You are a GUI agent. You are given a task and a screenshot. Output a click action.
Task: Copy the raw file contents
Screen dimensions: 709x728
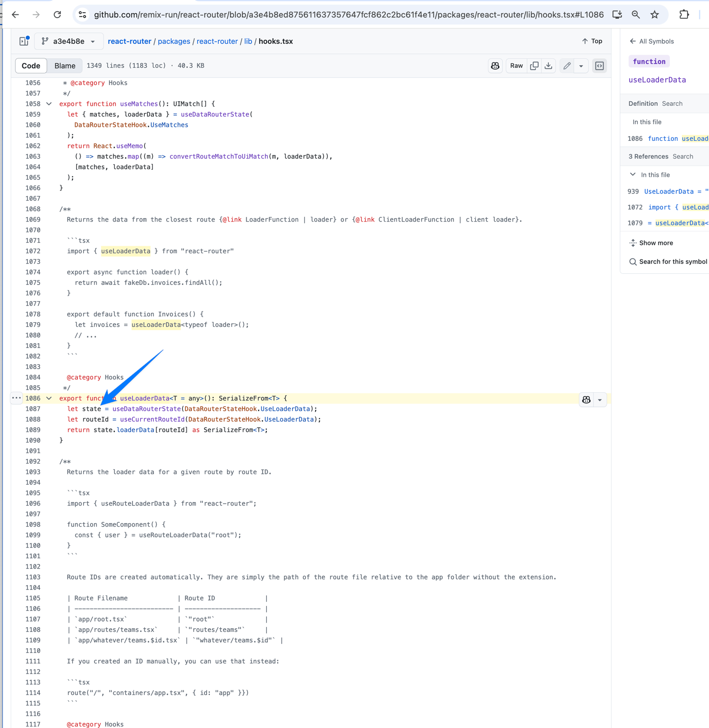535,66
